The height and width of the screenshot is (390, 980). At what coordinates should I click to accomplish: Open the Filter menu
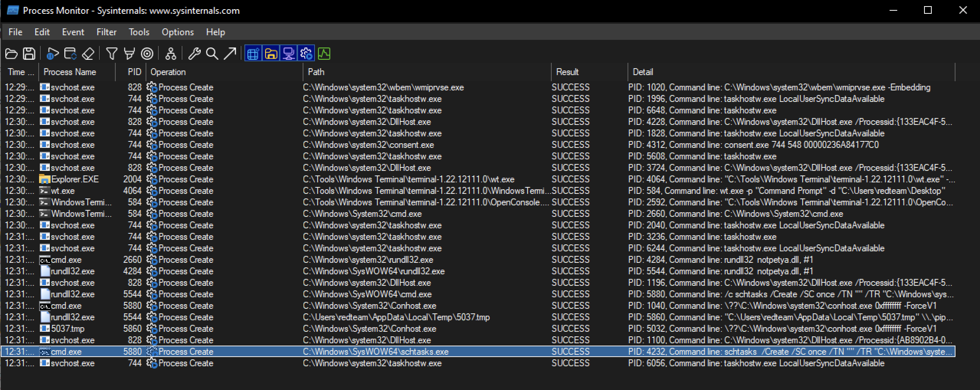[107, 32]
